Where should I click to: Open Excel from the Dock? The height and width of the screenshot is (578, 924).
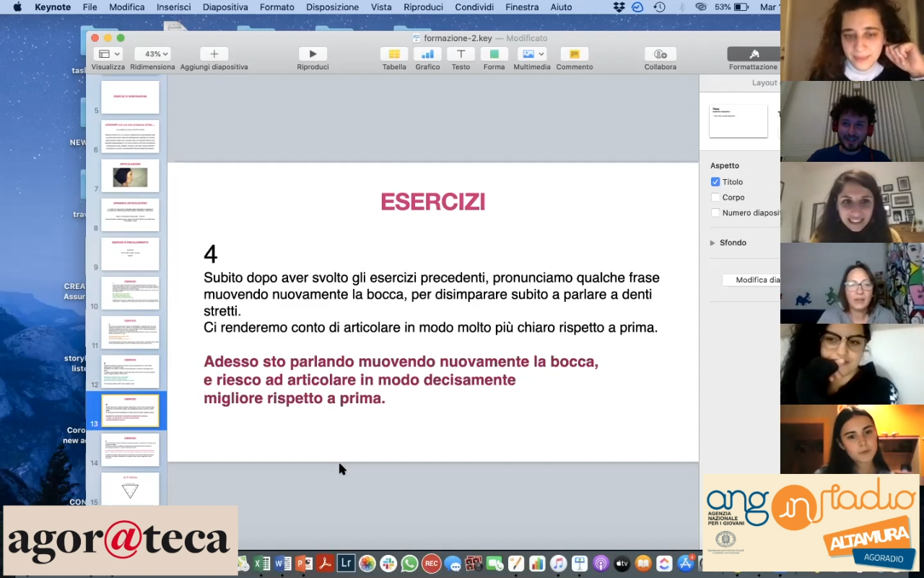(262, 564)
